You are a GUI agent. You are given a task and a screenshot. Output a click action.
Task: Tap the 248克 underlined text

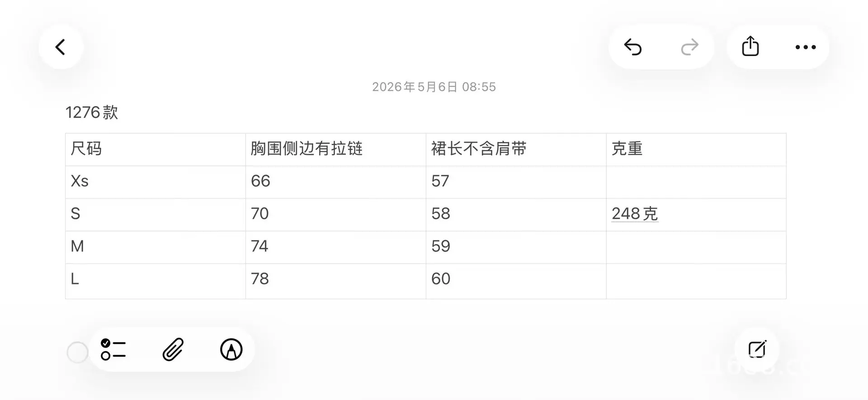click(635, 213)
